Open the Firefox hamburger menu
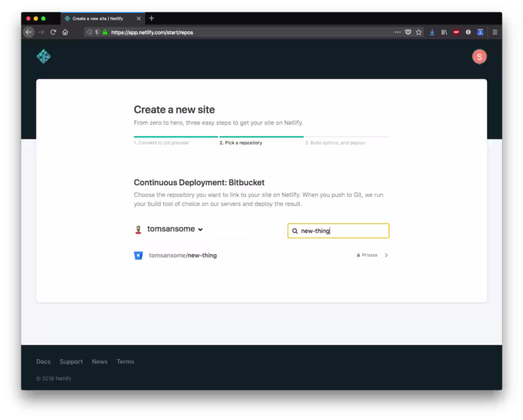This screenshot has width=523, height=420. pyautogui.click(x=495, y=33)
